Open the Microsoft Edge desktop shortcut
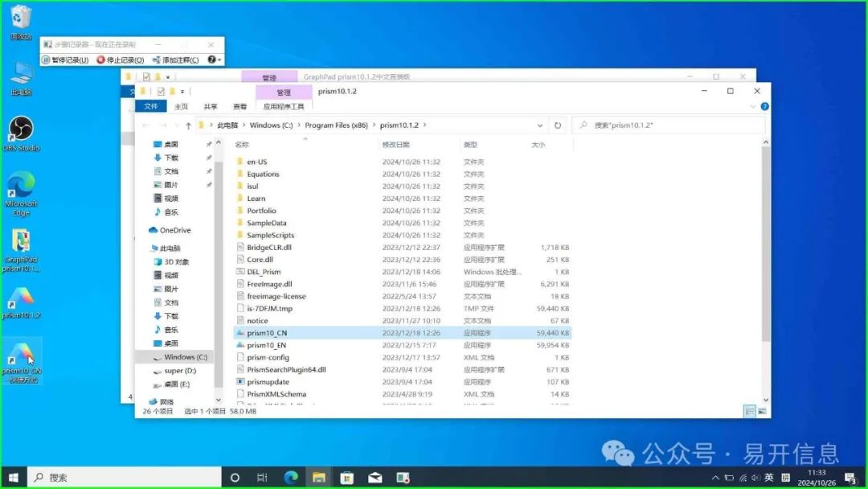 pyautogui.click(x=21, y=194)
